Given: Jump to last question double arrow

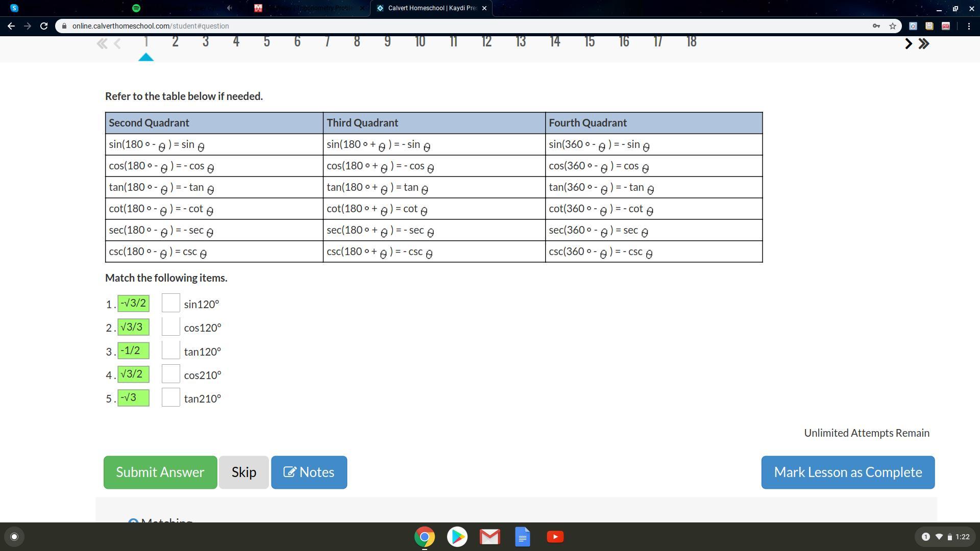Looking at the screenshot, I should [924, 44].
